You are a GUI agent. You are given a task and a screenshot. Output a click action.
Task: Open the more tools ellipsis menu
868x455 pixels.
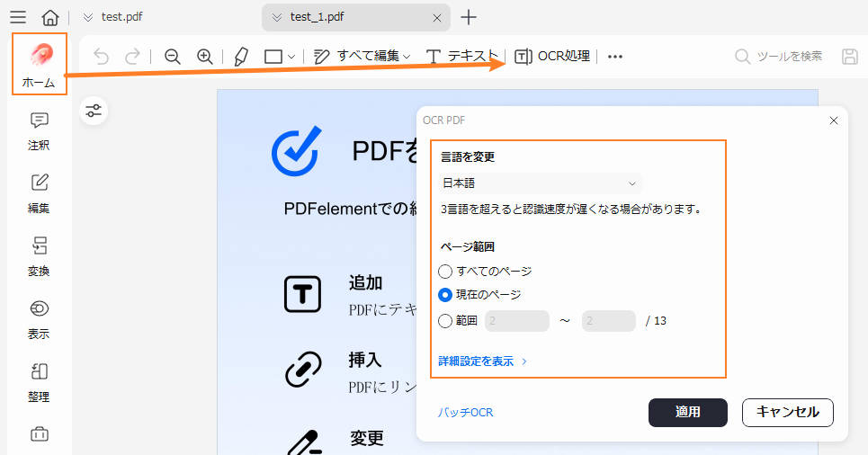pos(615,57)
